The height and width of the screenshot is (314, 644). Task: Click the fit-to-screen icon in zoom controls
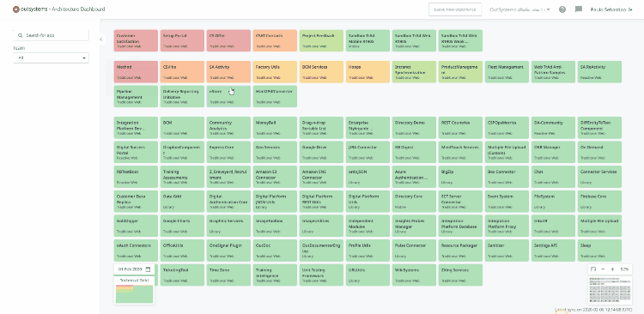[x=593, y=269]
